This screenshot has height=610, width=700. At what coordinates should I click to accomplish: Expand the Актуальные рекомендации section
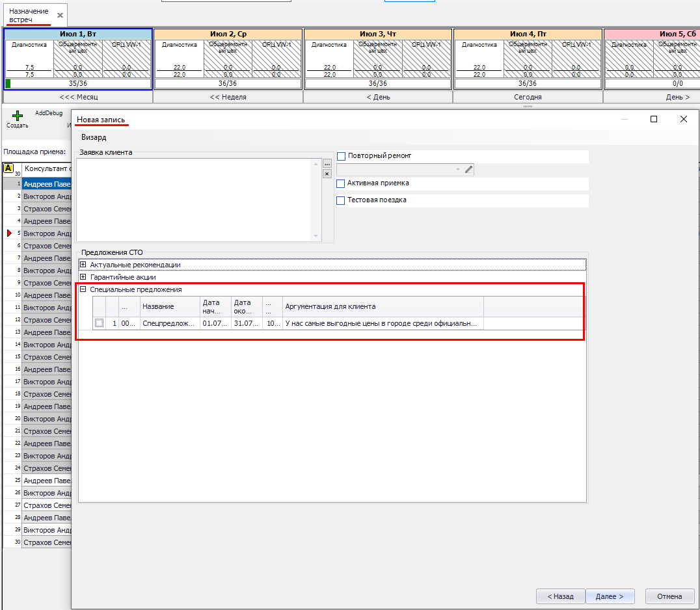click(x=83, y=265)
